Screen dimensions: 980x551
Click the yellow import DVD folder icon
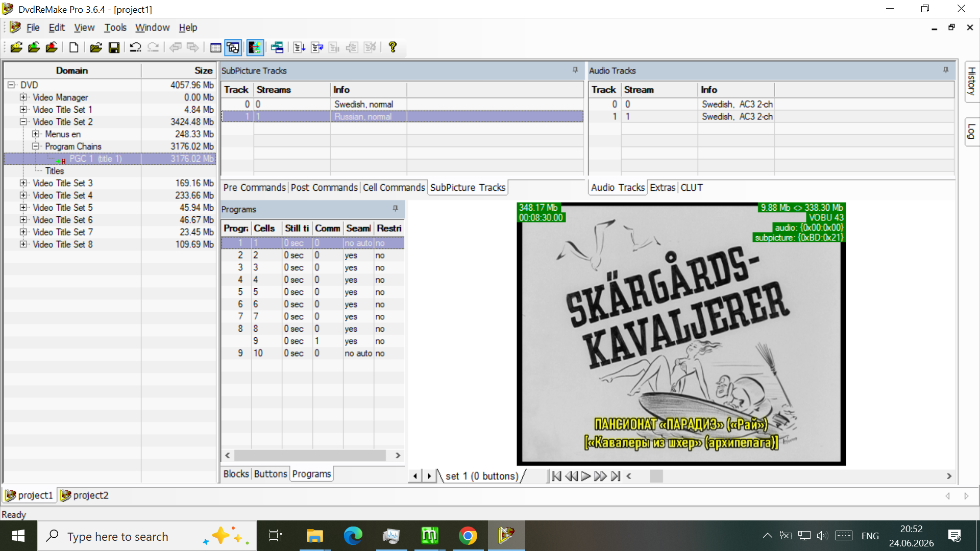tap(16, 47)
